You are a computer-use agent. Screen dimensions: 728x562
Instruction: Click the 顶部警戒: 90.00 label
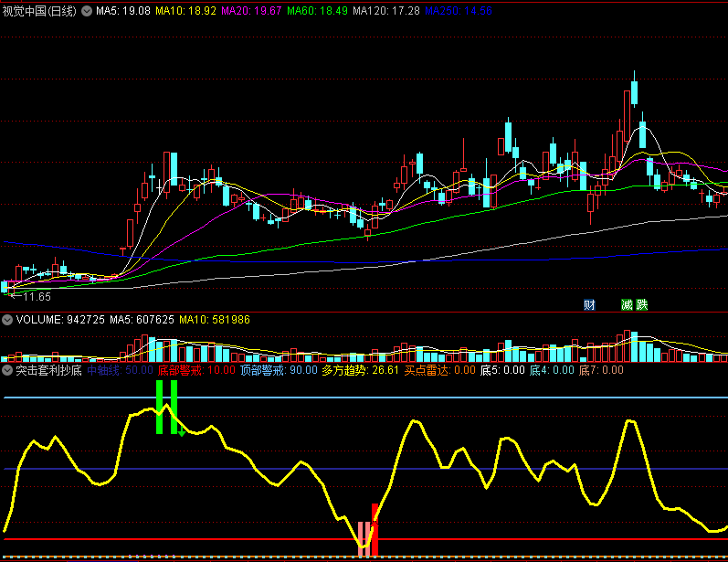pyautogui.click(x=279, y=370)
